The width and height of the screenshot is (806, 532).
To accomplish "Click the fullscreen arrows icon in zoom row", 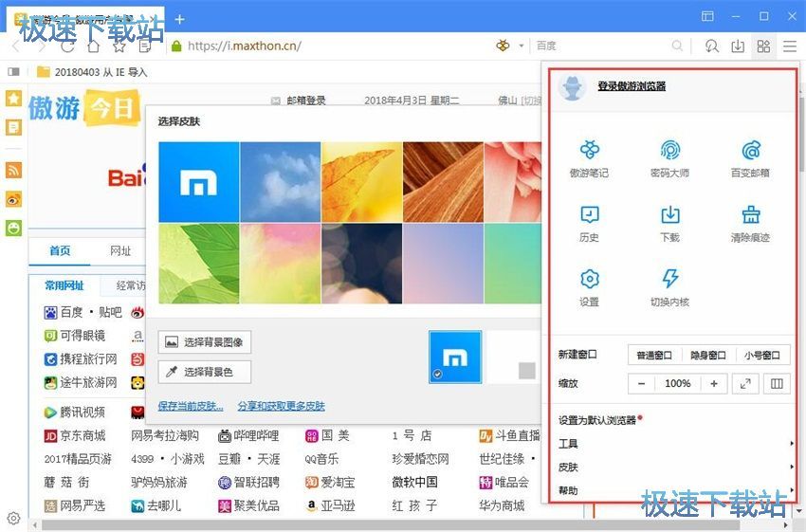I will pyautogui.click(x=745, y=383).
